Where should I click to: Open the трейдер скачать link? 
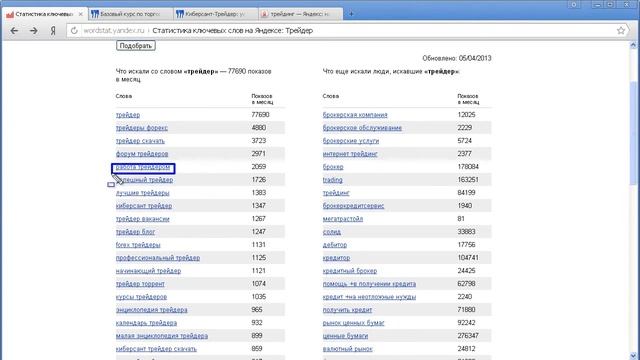[140, 141]
